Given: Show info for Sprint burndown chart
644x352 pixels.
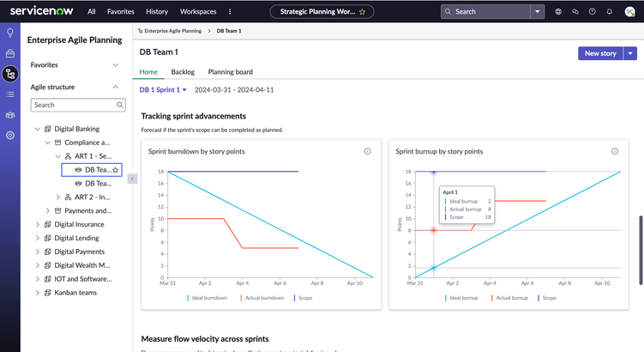Looking at the screenshot, I should point(368,151).
